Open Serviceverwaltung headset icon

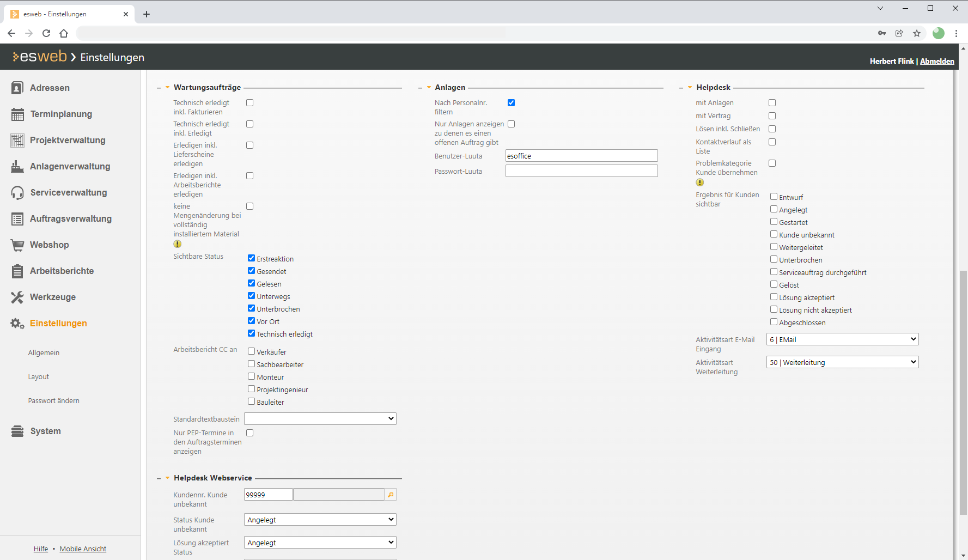click(x=17, y=192)
